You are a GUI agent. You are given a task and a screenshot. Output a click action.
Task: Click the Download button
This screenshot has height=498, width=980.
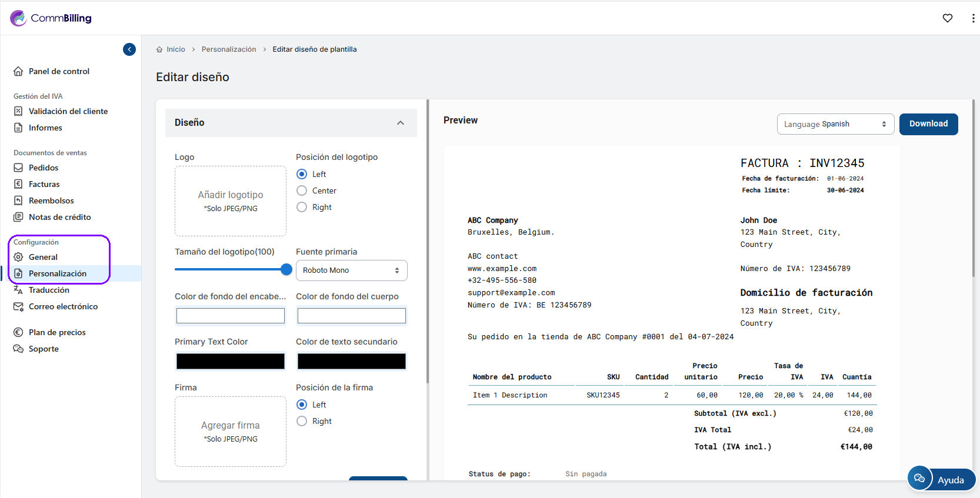tap(928, 124)
